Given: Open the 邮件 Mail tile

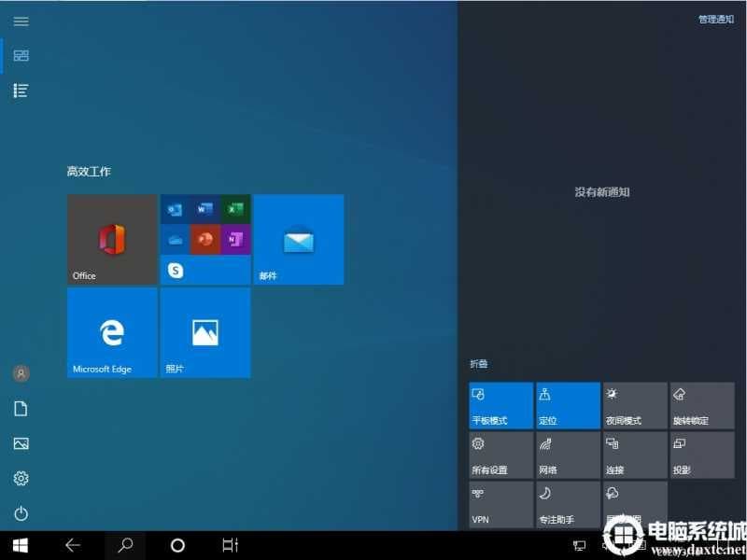Looking at the screenshot, I should pyautogui.click(x=299, y=239).
